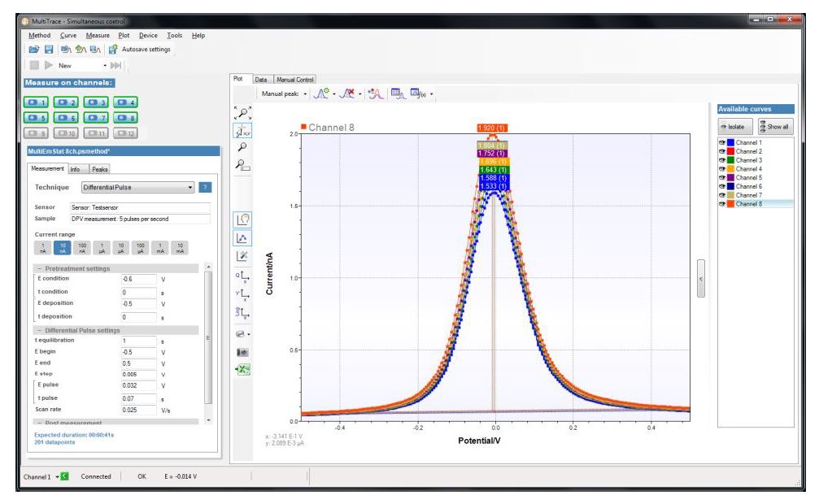The height and width of the screenshot is (504, 819).
Task: Open the Device menu
Action: pyautogui.click(x=148, y=36)
